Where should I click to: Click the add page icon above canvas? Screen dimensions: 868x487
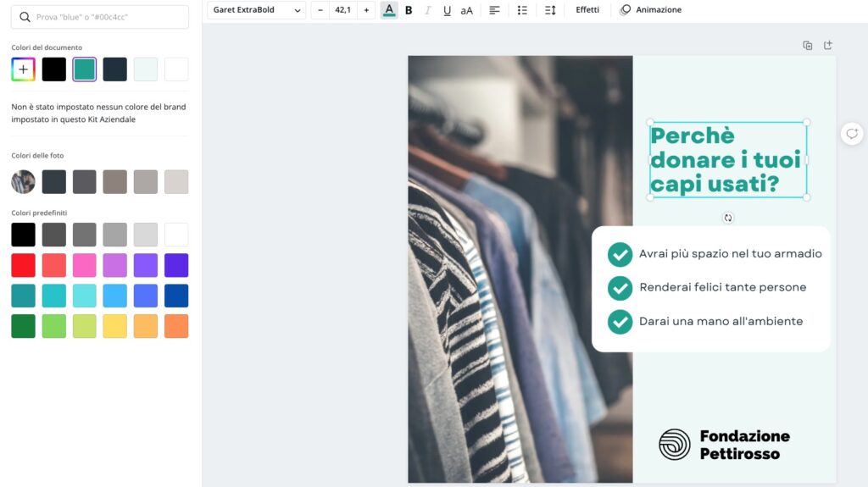(x=828, y=46)
